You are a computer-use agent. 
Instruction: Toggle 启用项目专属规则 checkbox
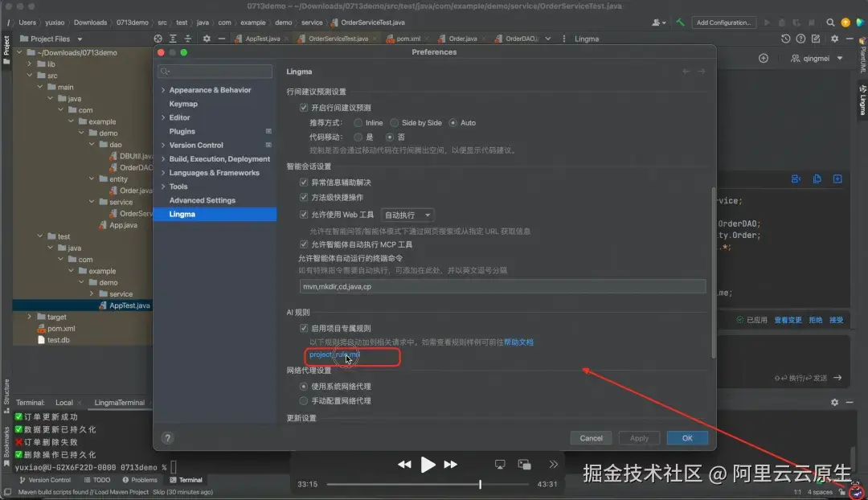tap(303, 328)
